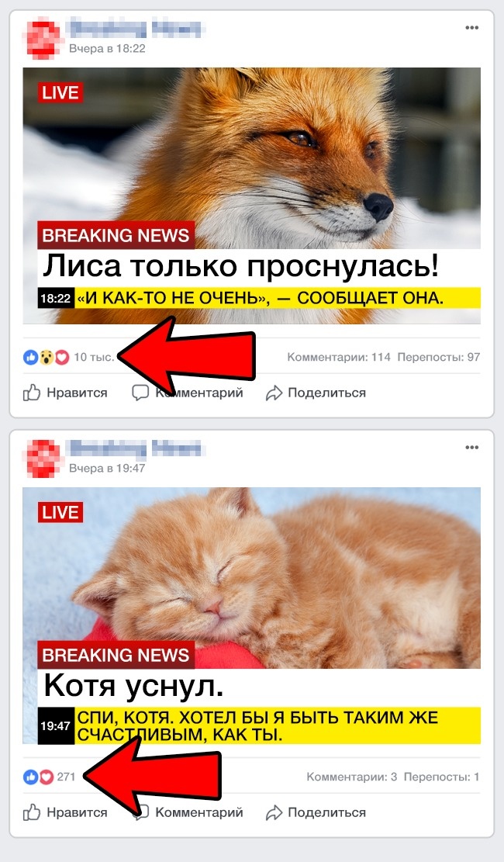Click the thumbs-up icon beside first post's Нравится

[x=32, y=393]
